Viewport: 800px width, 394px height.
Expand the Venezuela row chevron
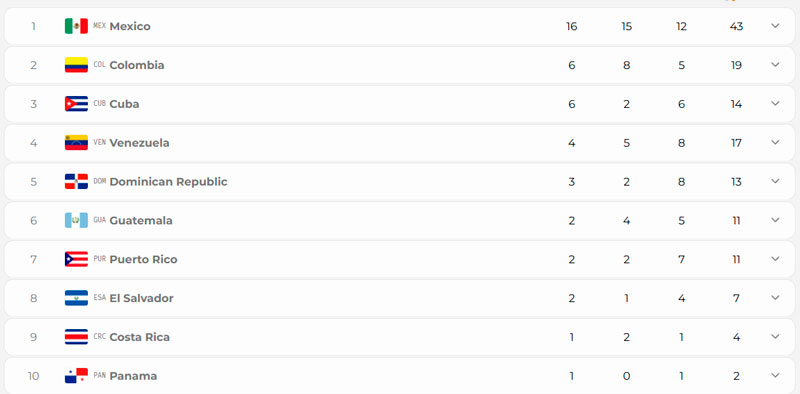click(x=775, y=142)
